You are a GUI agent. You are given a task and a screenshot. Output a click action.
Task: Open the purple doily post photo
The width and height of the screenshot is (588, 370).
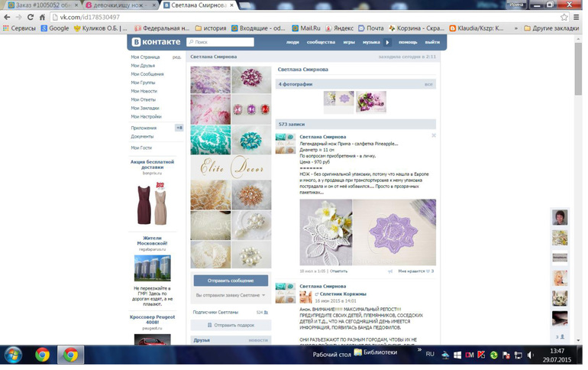coord(394,227)
